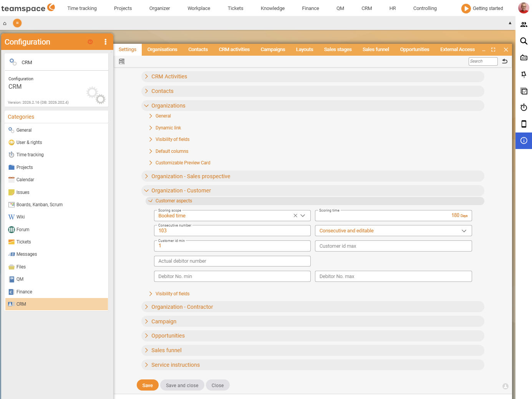Click the Actual debitor number field
532x399 pixels.
click(232, 261)
